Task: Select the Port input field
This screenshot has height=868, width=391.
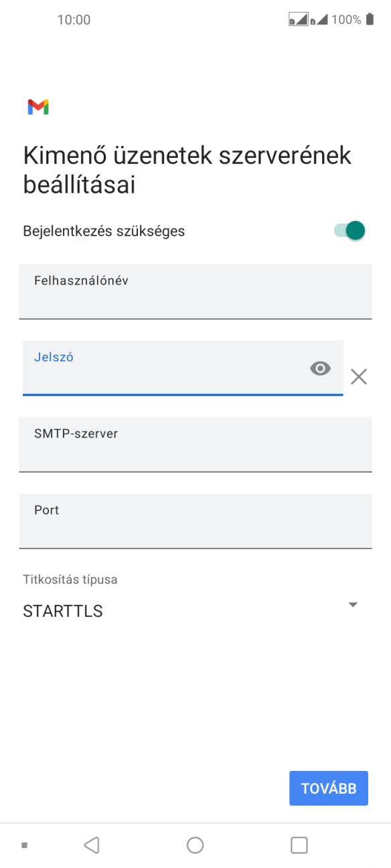Action: point(195,521)
